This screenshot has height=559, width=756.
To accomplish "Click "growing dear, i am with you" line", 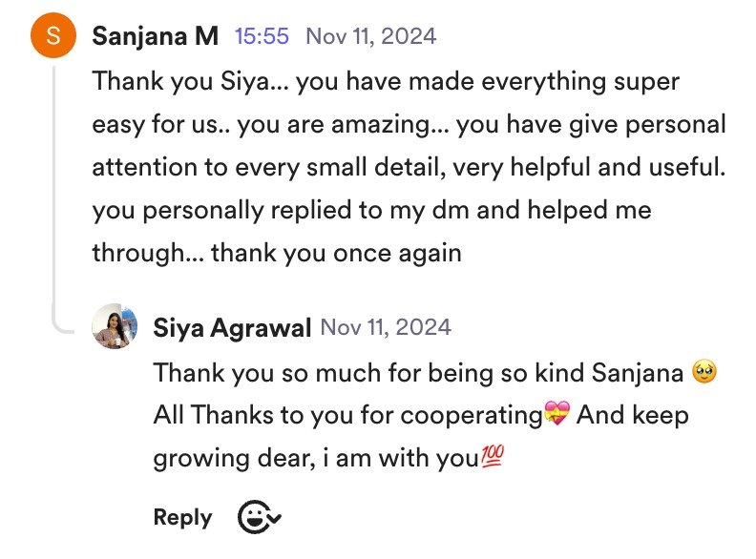I will point(315,460).
